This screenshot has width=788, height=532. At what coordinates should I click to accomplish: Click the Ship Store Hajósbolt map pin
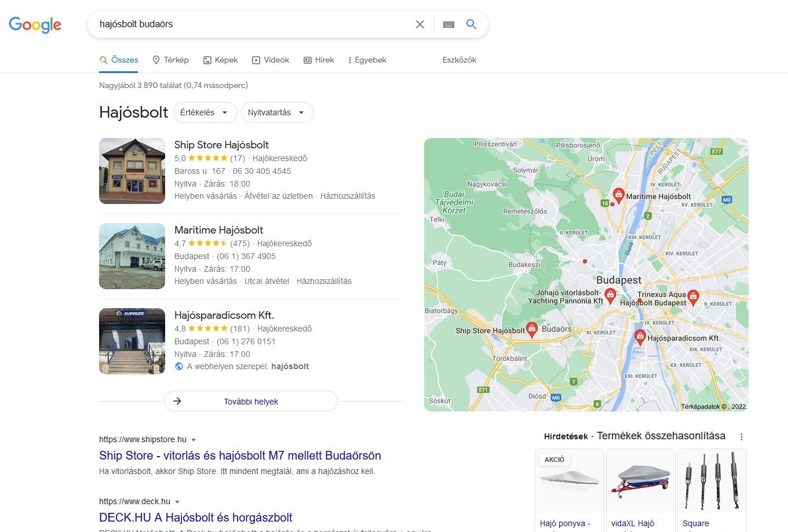[531, 329]
